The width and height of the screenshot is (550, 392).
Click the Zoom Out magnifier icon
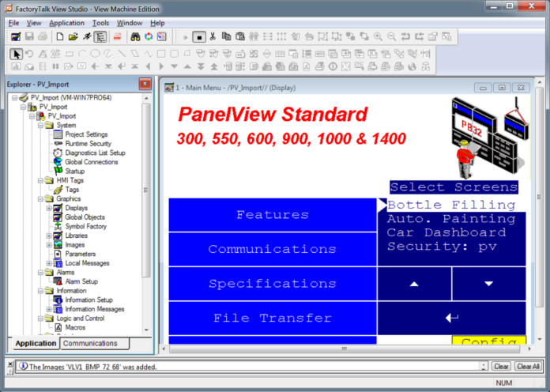[391, 36]
